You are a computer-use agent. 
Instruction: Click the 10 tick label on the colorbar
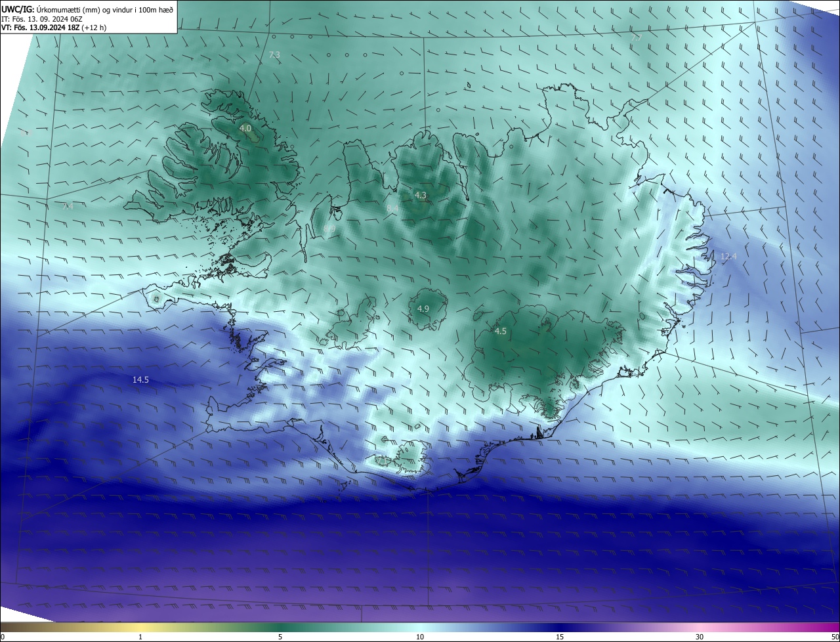click(x=420, y=637)
